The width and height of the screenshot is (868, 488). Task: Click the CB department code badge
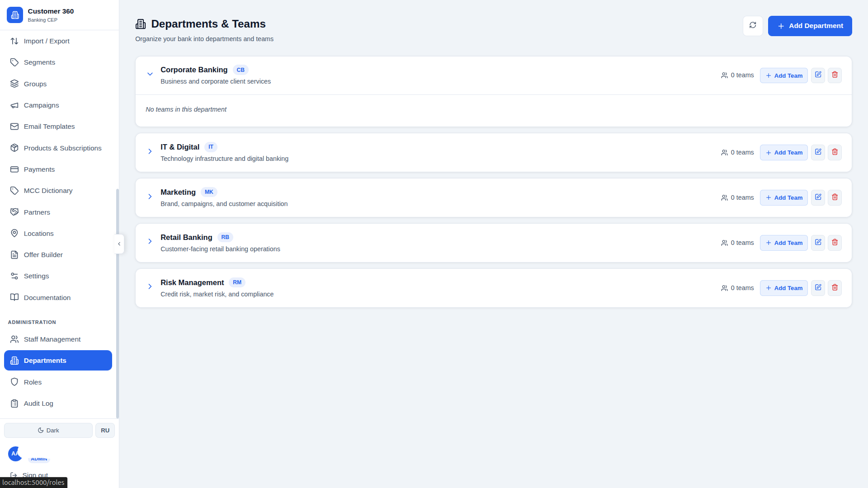tap(241, 70)
